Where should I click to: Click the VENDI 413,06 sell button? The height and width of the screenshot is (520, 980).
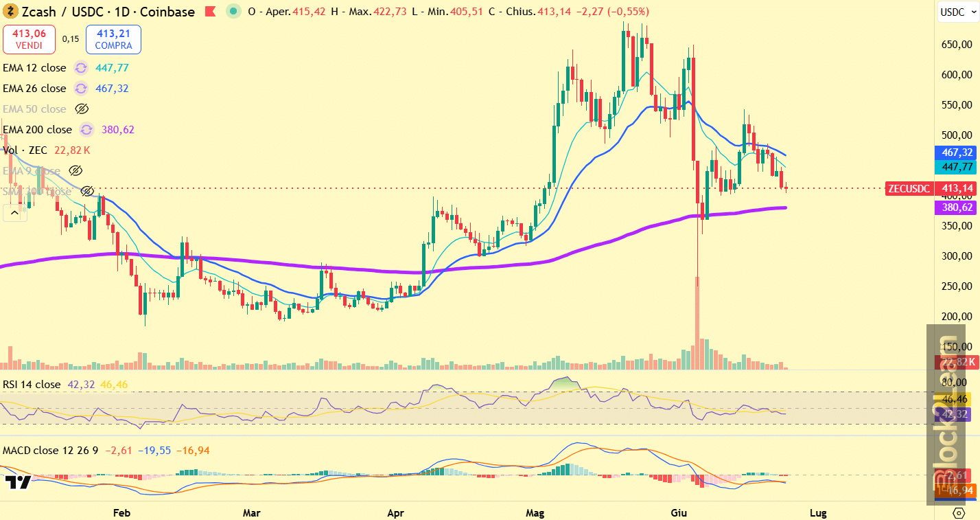click(x=30, y=39)
